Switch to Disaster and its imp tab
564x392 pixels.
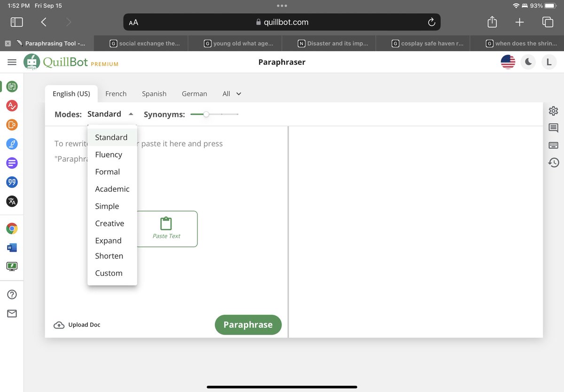pos(329,43)
